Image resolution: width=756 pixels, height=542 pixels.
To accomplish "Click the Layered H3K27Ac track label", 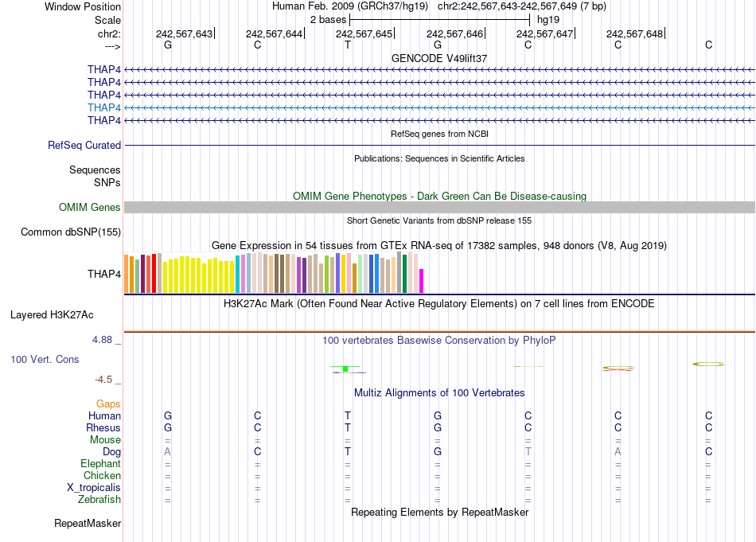I will (x=52, y=315).
